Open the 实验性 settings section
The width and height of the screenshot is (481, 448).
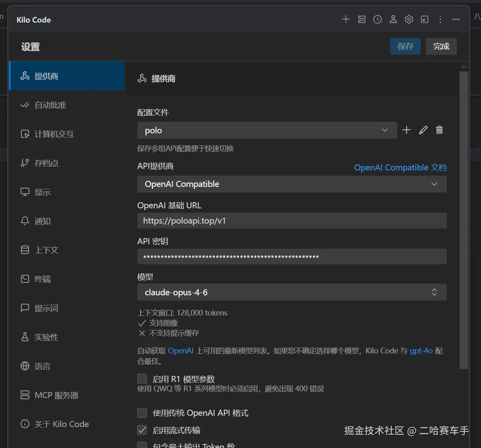pos(67,337)
